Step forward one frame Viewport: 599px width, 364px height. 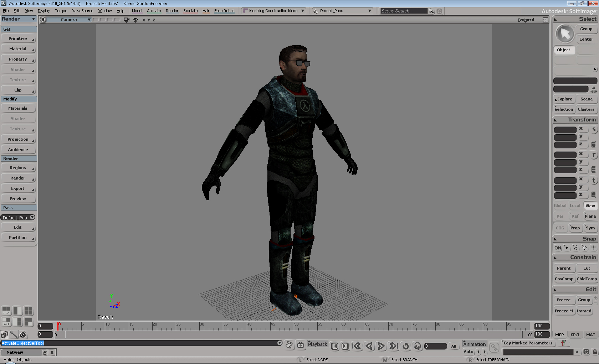345,346
